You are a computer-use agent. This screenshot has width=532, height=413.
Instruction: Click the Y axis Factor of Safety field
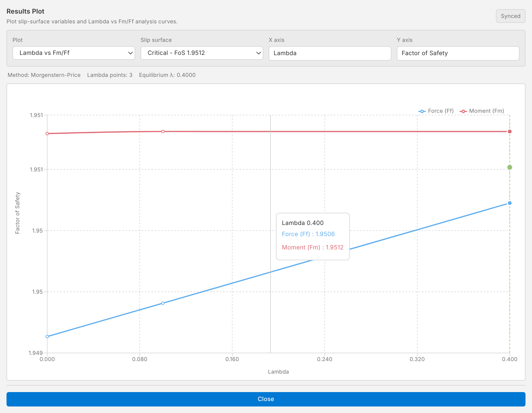click(458, 53)
